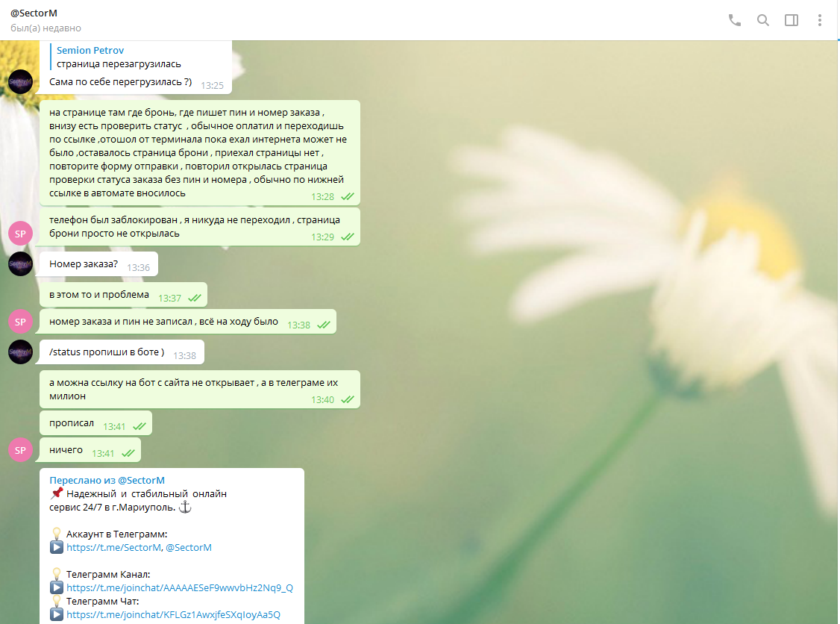Open SP avatar beside 'ничего' message
840x624 pixels.
[20, 450]
